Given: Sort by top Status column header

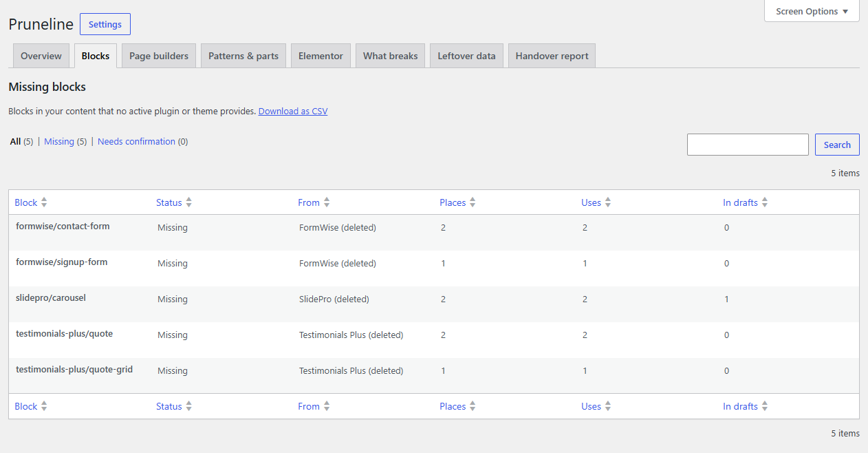Looking at the screenshot, I should point(169,202).
